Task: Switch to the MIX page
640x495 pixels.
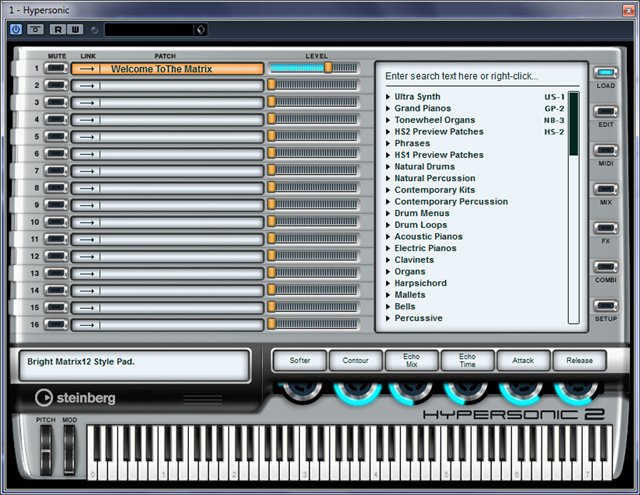Action: [x=606, y=189]
